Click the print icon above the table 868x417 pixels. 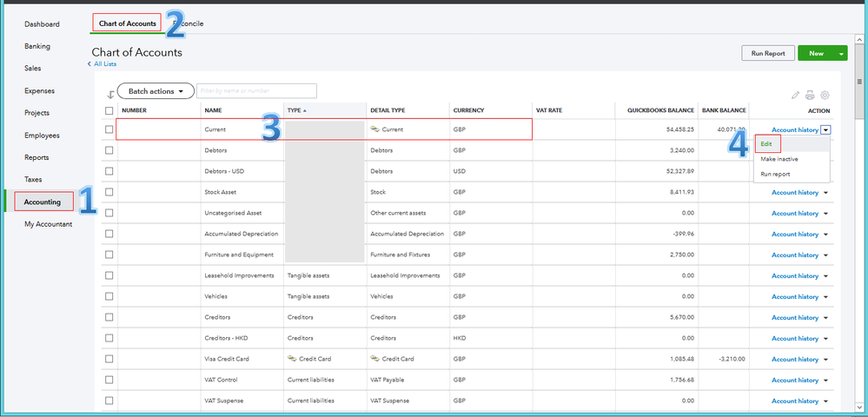[x=810, y=95]
